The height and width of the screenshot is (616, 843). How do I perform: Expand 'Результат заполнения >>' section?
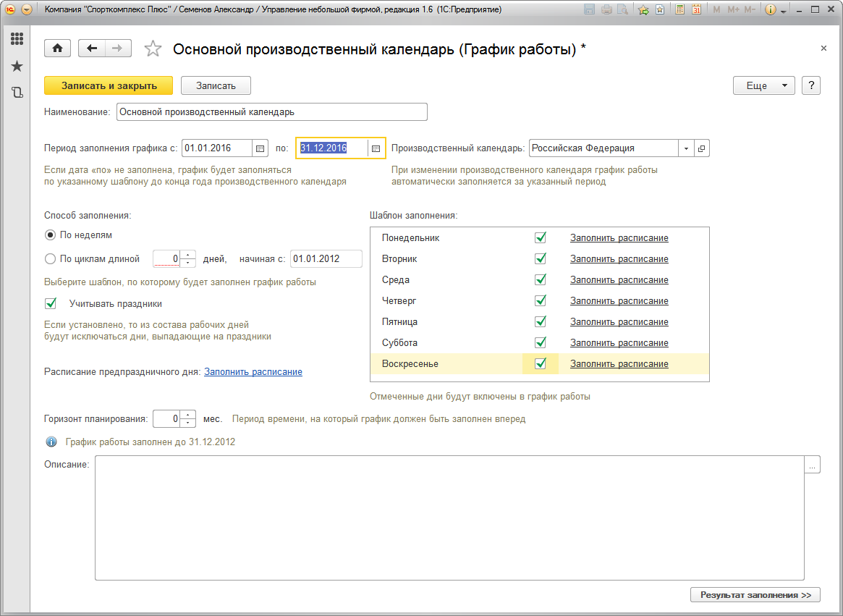pyautogui.click(x=755, y=595)
